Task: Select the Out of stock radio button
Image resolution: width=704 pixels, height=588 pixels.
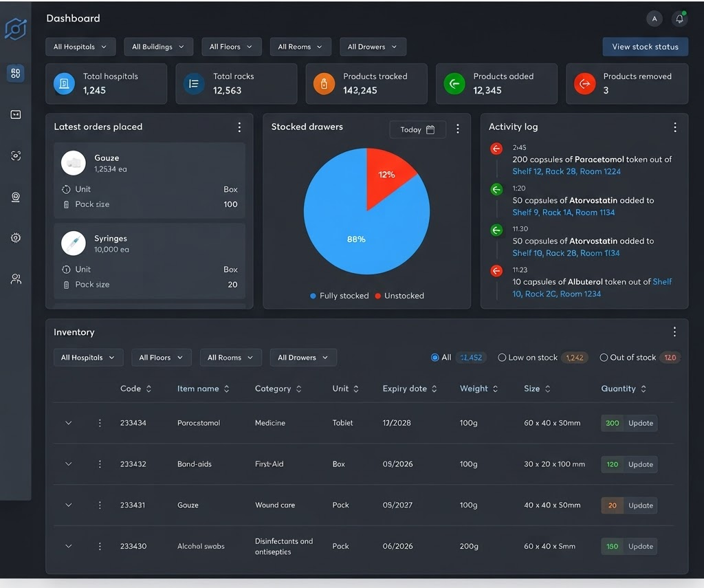Action: 604,358
